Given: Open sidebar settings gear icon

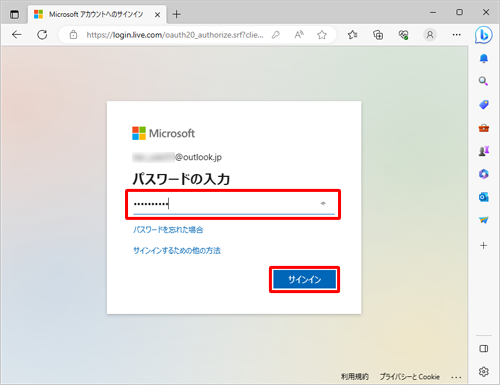Looking at the screenshot, I should [x=484, y=371].
